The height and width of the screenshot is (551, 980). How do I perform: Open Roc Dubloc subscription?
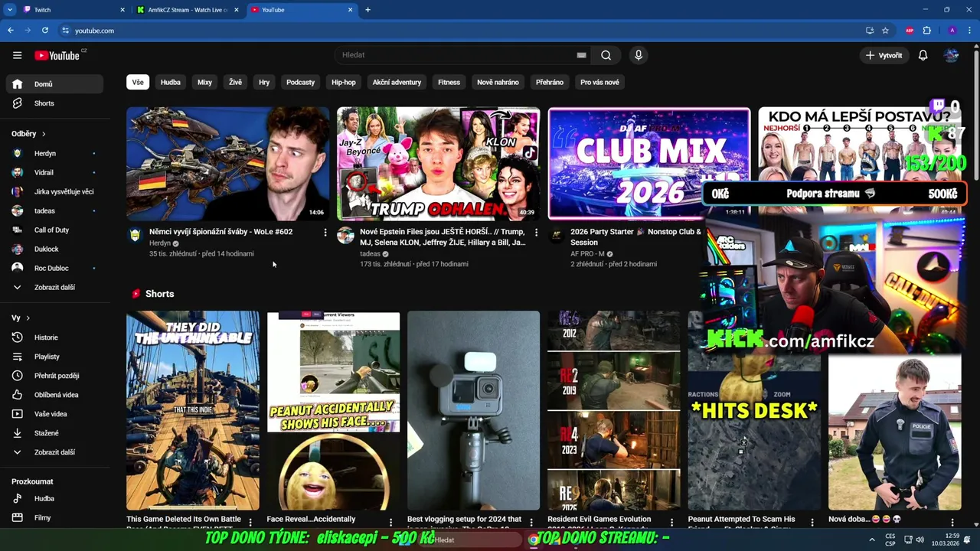pos(54,268)
